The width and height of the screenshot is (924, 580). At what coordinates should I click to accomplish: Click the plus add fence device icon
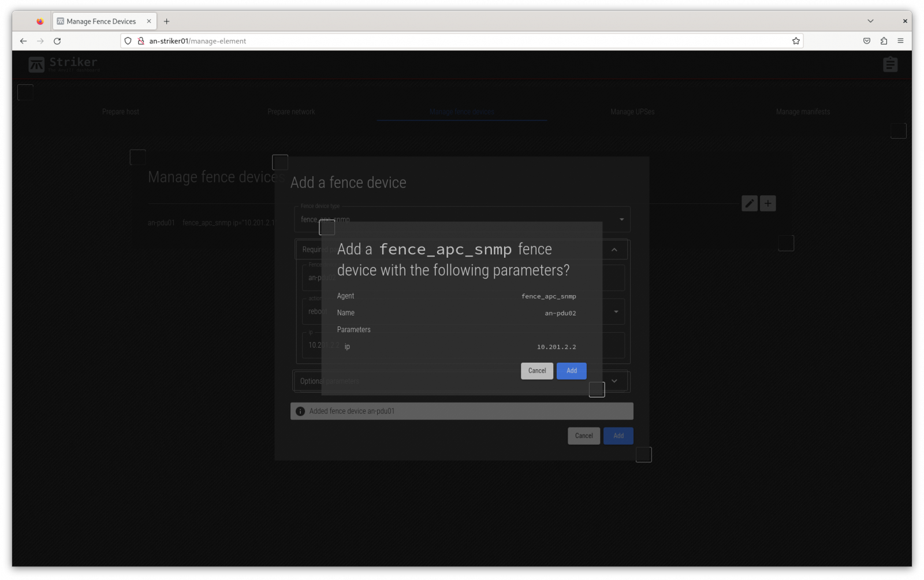coord(767,203)
